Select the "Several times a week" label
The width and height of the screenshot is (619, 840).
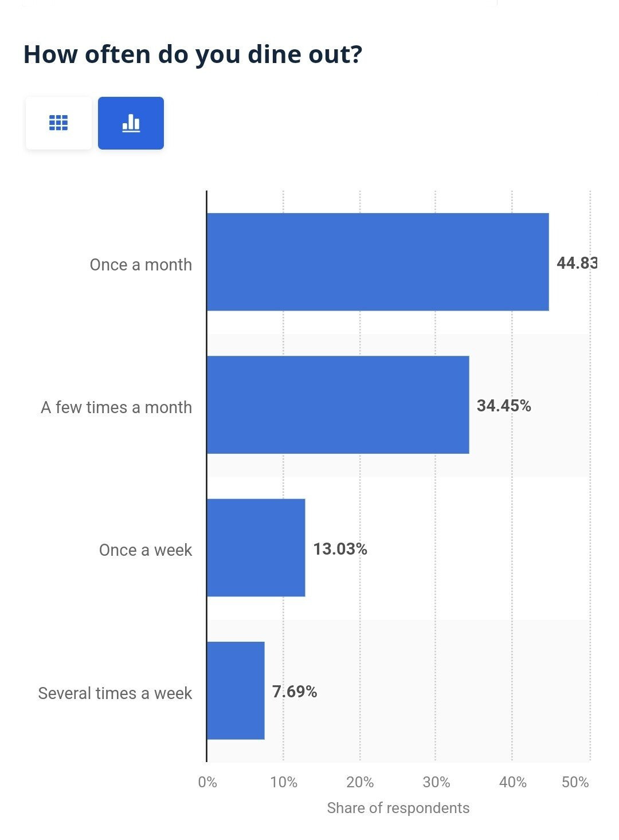pos(115,693)
